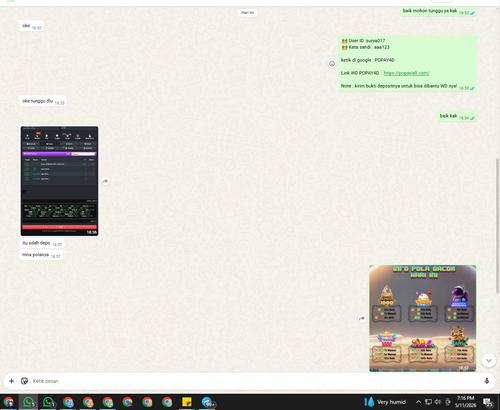This screenshot has width=500, height=410.
Task: Open the second WhatsApp taskbar icon with badge 1
Action: (48, 402)
